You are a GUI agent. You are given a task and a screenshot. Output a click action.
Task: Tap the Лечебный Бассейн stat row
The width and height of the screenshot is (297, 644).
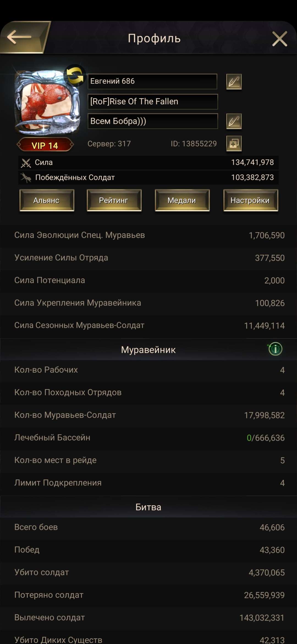pos(148,438)
